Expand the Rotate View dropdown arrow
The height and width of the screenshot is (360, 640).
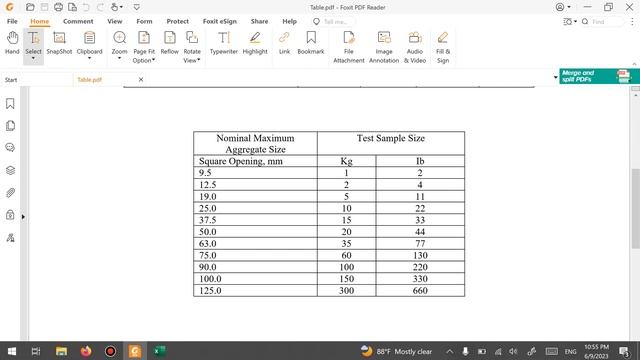pyautogui.click(x=199, y=60)
